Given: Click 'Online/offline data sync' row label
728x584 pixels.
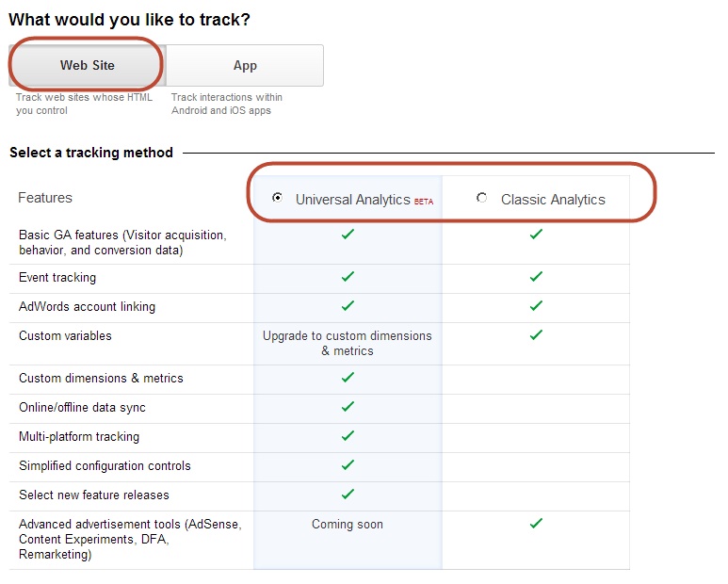Looking at the screenshot, I should (82, 408).
